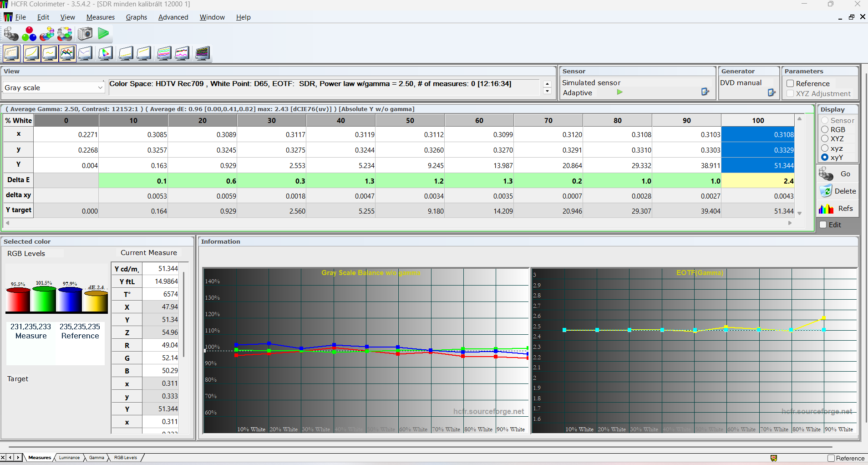The height and width of the screenshot is (465, 868).
Task: Click the RGB primaries measure icon
Action: tap(29, 34)
